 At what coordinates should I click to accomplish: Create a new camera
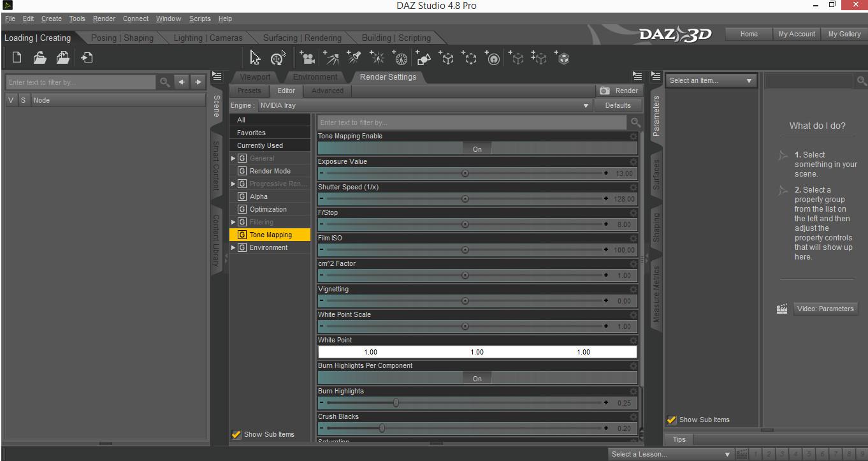pos(307,59)
